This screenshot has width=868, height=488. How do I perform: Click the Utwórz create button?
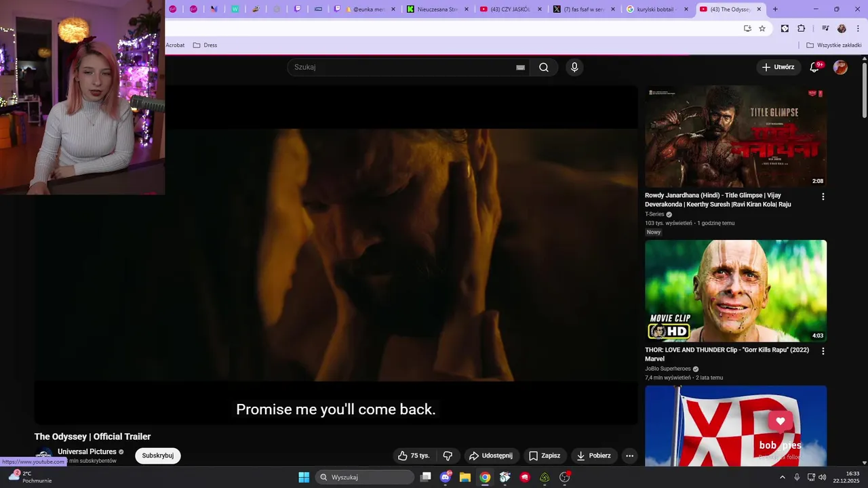tap(778, 67)
